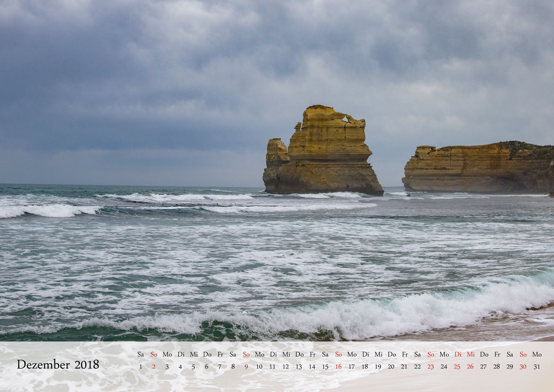
Task: Click the 'Fr' label above date 28
Action: tap(497, 354)
